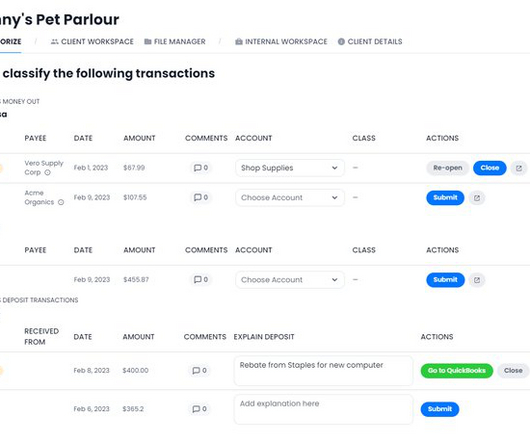Open comments for the $455.87 transaction
The width and height of the screenshot is (530, 442).
point(201,279)
